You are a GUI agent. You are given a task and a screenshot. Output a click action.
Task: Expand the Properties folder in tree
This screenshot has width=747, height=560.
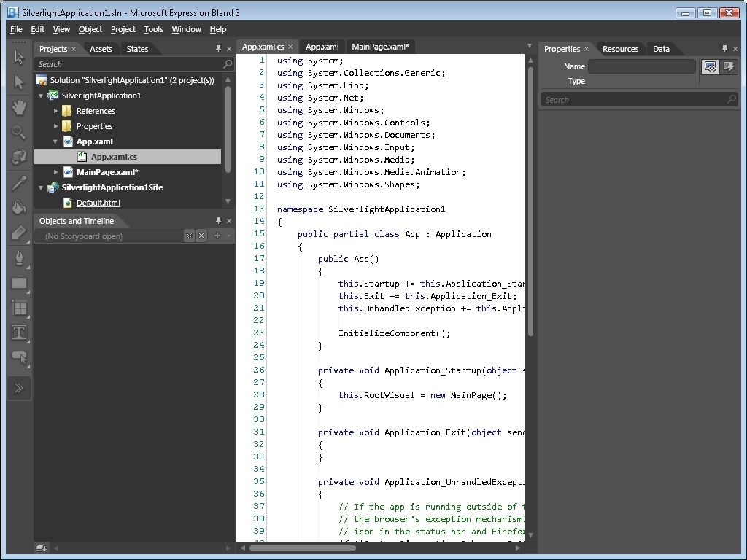point(55,126)
